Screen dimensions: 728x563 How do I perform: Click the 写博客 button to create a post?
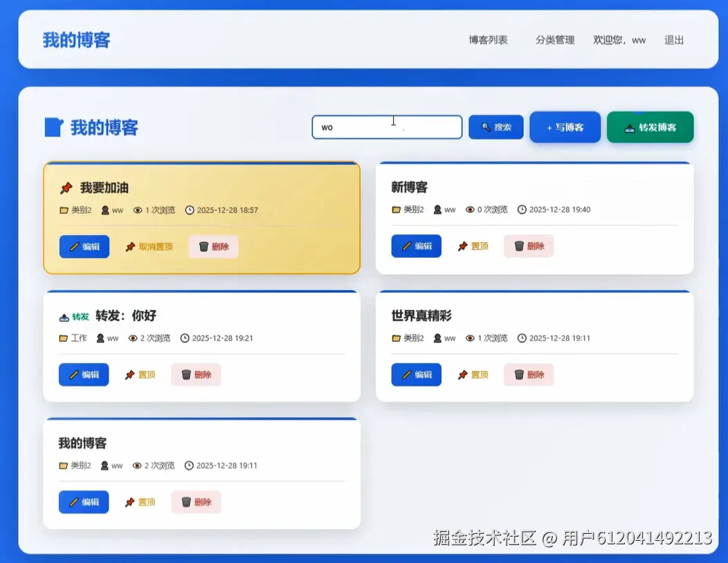pos(565,127)
